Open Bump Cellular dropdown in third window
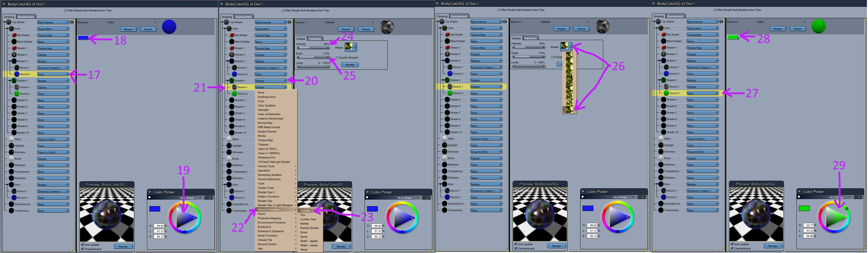Image resolution: width=868 pixels, height=253 pixels. [486, 158]
